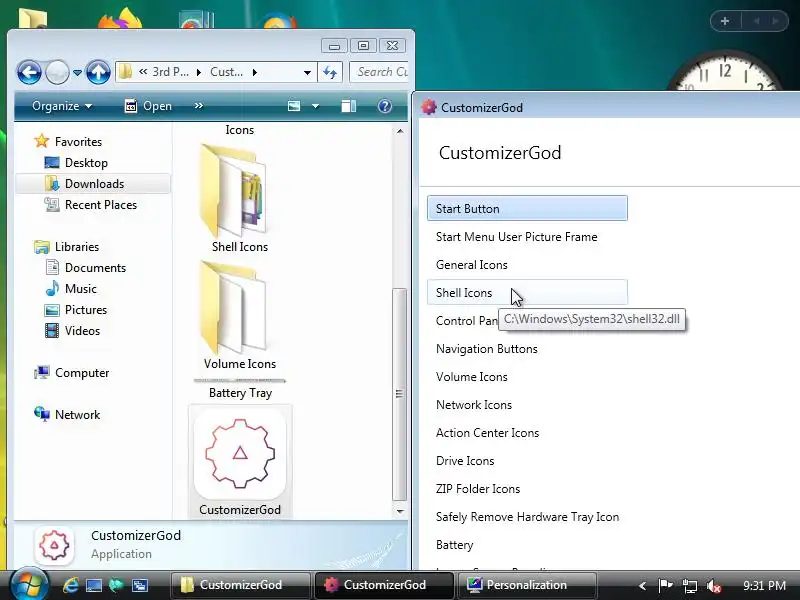Click the Back arrow in Explorer
This screenshot has width=800, height=600.
[x=29, y=72]
